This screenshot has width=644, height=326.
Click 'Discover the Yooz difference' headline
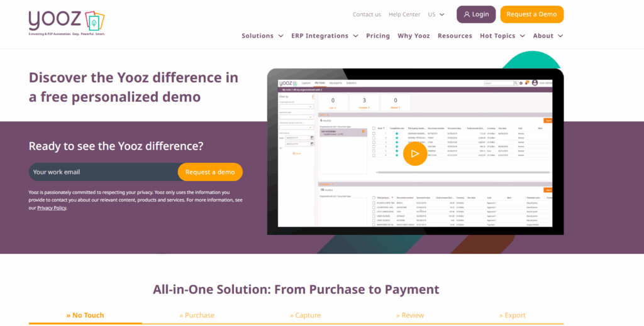click(x=133, y=87)
